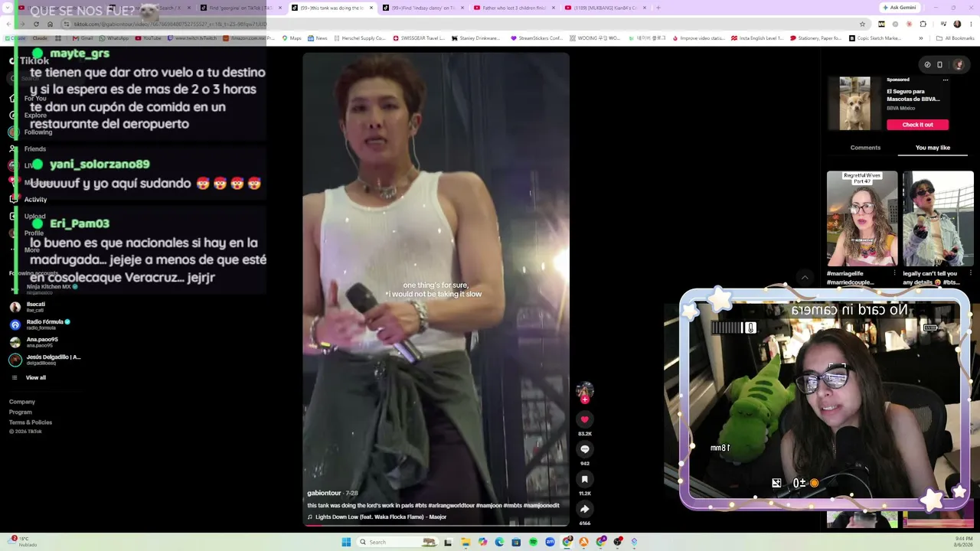The height and width of the screenshot is (551, 980).
Task: Follow gabiontour via the red plus avatar
Action: (584, 399)
